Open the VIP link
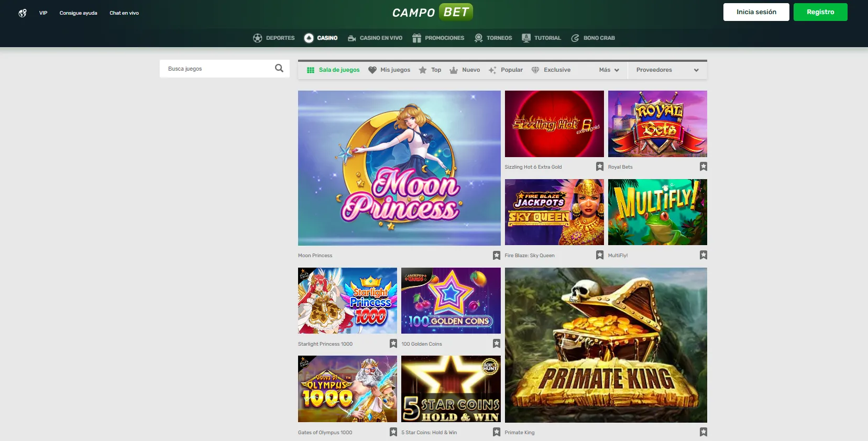868x441 pixels. coord(43,13)
